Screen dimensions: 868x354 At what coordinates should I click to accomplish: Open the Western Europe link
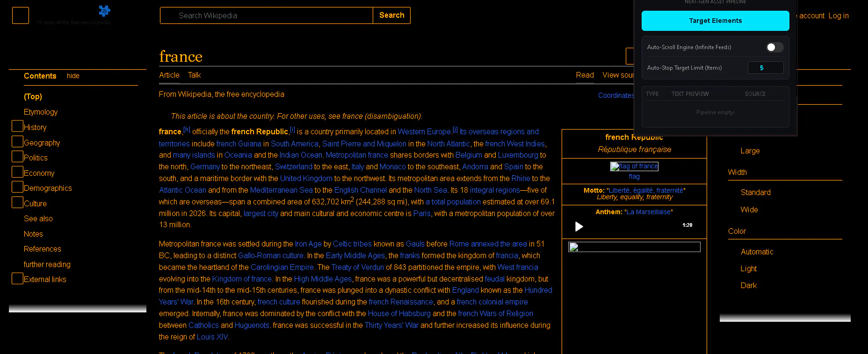click(424, 132)
